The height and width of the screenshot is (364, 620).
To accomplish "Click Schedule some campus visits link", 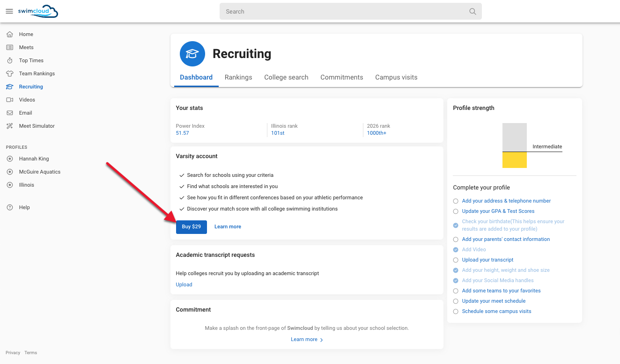I will 496,311.
